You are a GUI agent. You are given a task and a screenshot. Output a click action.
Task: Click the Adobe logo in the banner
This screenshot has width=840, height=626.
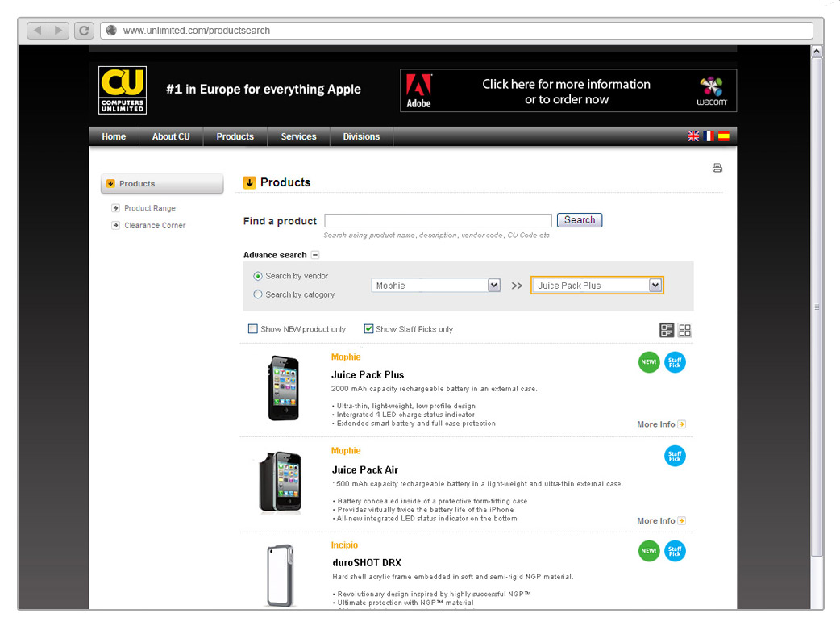[418, 90]
